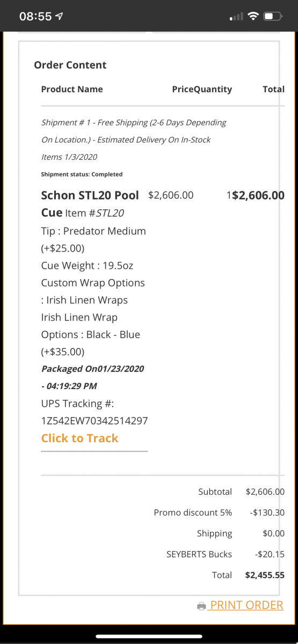This screenshot has width=298, height=644.
Task: Tap the Order Content heading
Action: (70, 65)
